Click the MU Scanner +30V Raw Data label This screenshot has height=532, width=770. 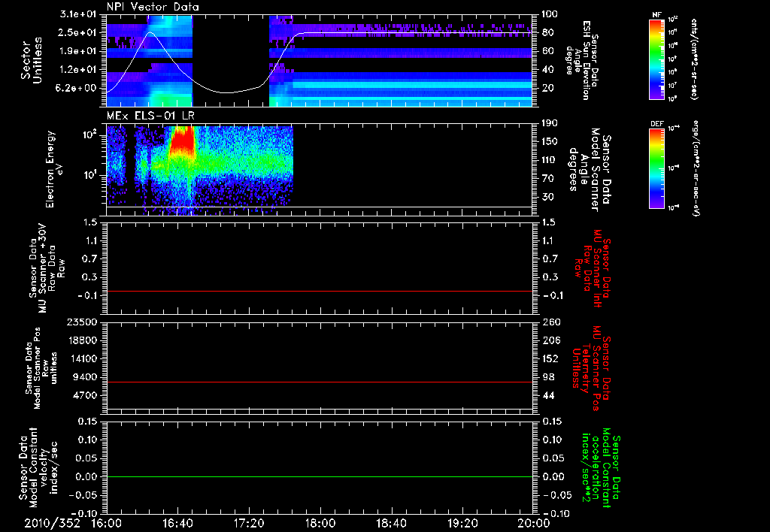coord(46,268)
